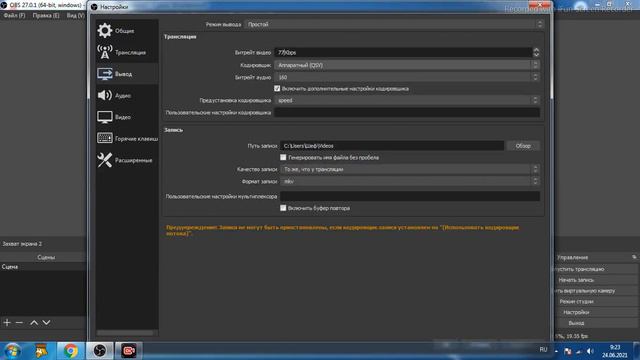
Task: Open the File menu in OBS
Action: (14, 16)
